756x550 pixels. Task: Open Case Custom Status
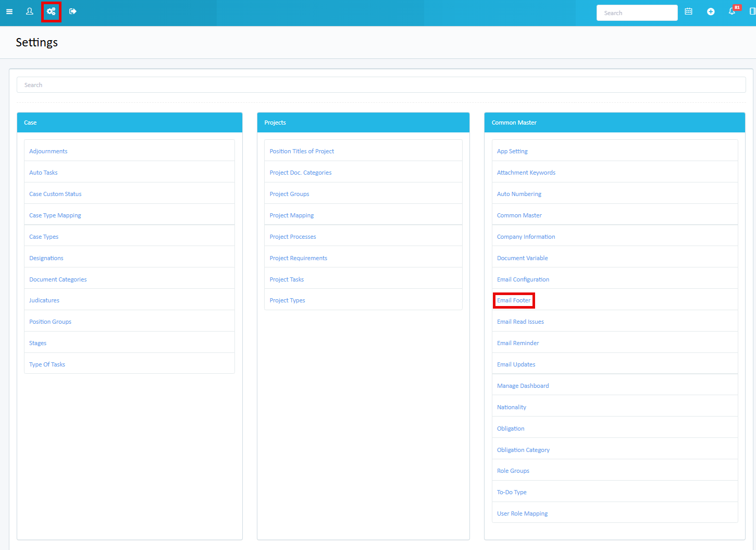coord(55,194)
